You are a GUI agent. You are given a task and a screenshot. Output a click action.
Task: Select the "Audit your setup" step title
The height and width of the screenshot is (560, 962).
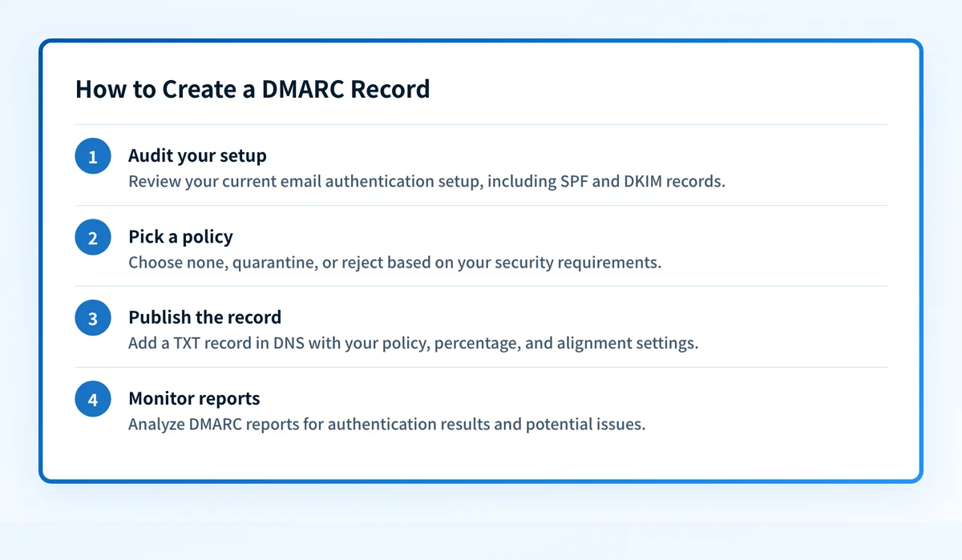point(197,155)
